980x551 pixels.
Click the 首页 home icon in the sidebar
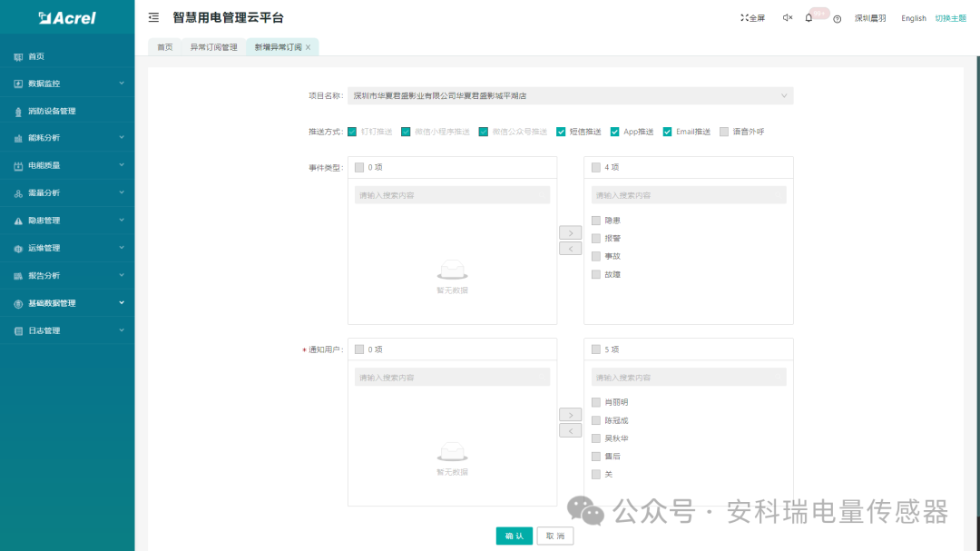coord(18,56)
